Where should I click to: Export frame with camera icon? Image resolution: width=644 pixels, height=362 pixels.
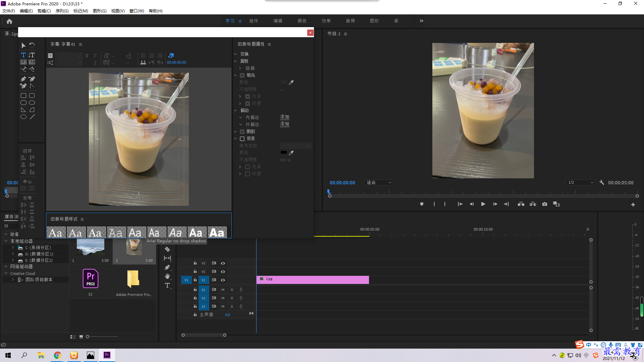[x=545, y=204]
